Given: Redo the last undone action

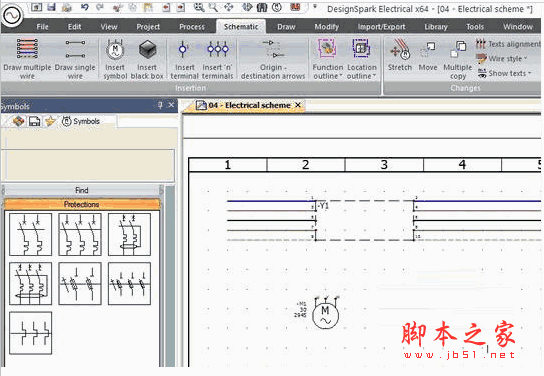Looking at the screenshot, I should click(x=100, y=7).
